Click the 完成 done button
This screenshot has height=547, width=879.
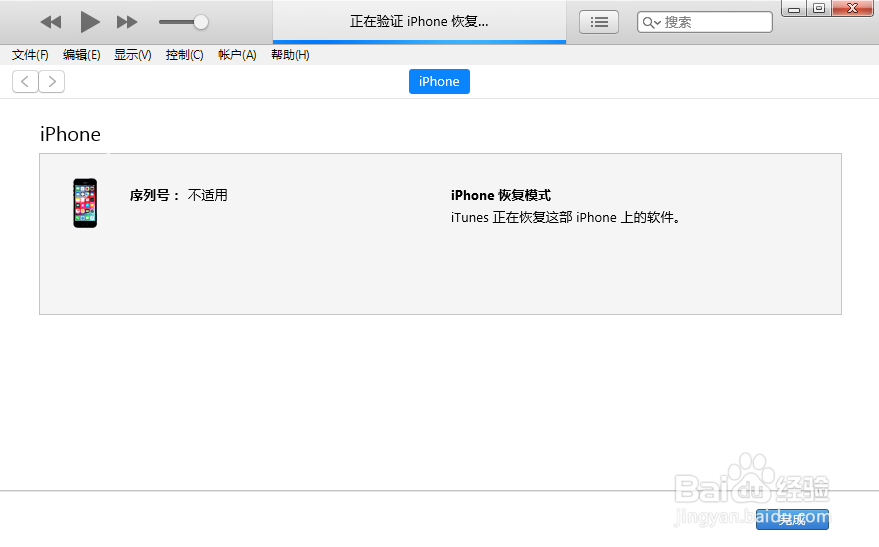(792, 520)
